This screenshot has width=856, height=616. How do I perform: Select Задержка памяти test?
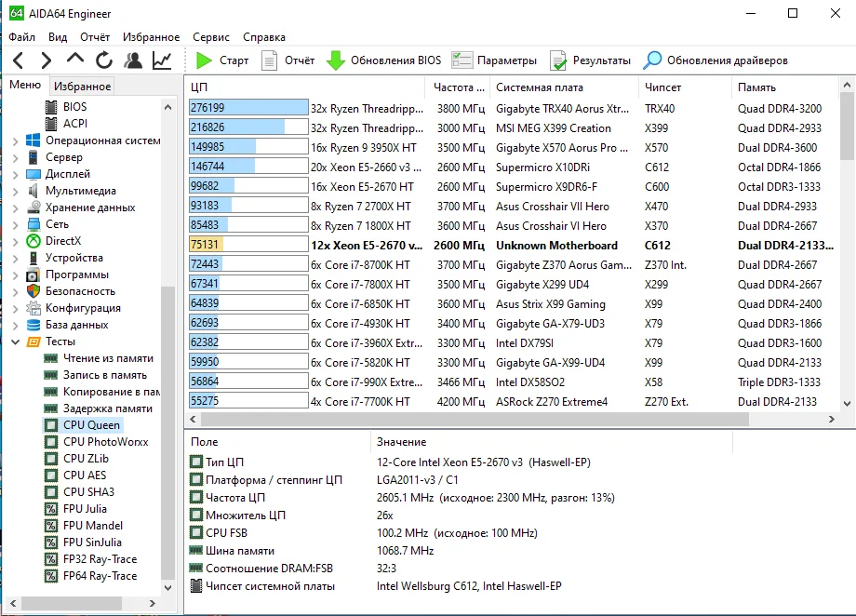pos(108,408)
